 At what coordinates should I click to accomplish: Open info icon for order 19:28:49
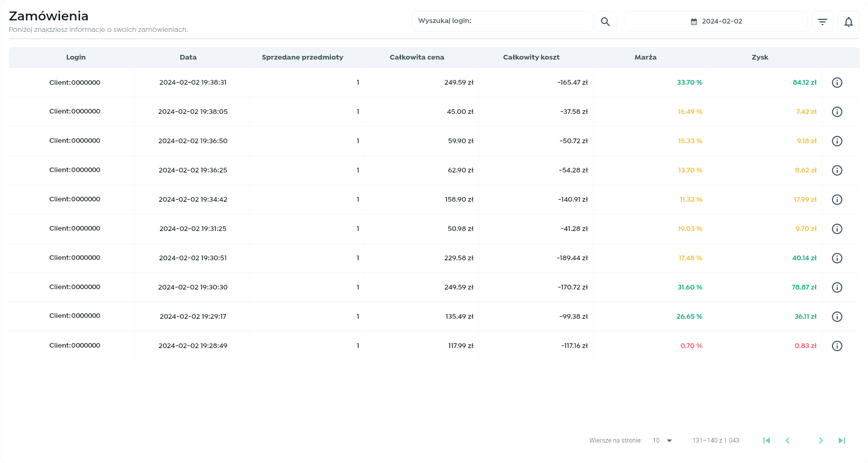[837, 346]
